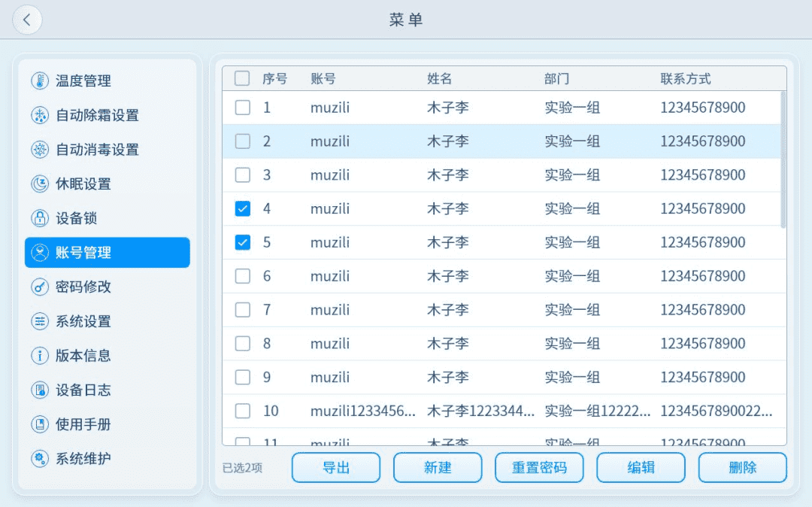This screenshot has height=507, width=812.
Task: Click the back arrow button
Action: (28, 20)
